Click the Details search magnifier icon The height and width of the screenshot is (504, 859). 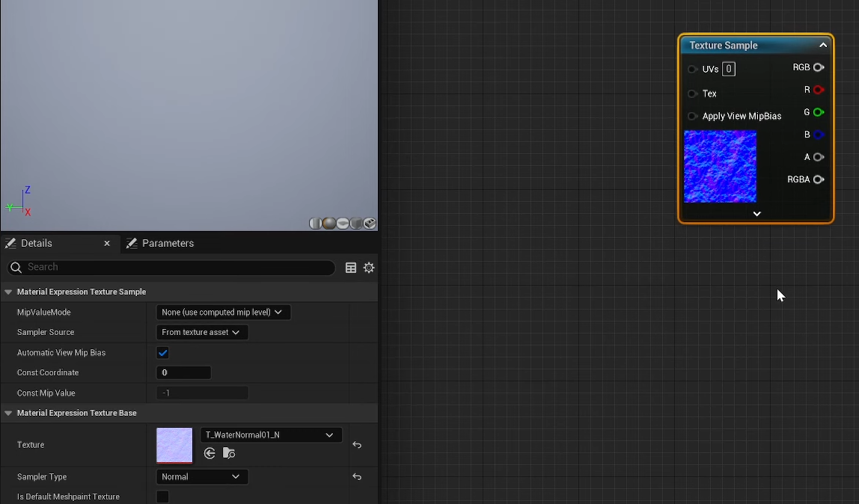tap(16, 267)
